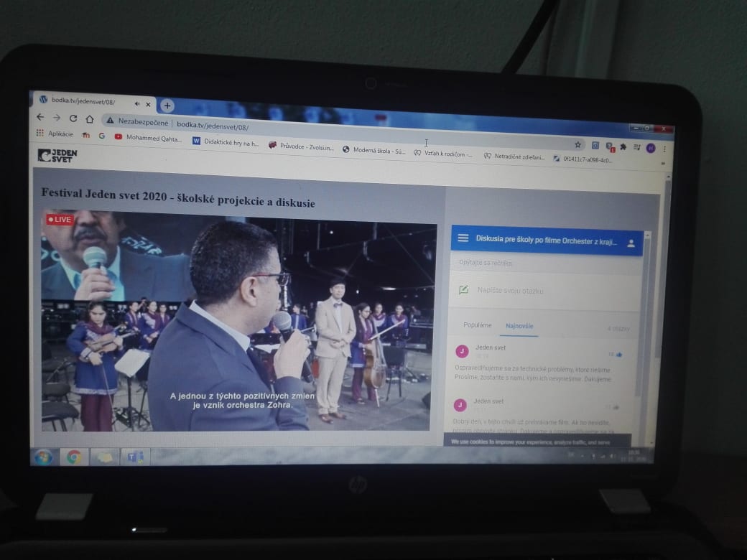Open the discussion user profile icon
747x560 pixels.
[631, 243]
